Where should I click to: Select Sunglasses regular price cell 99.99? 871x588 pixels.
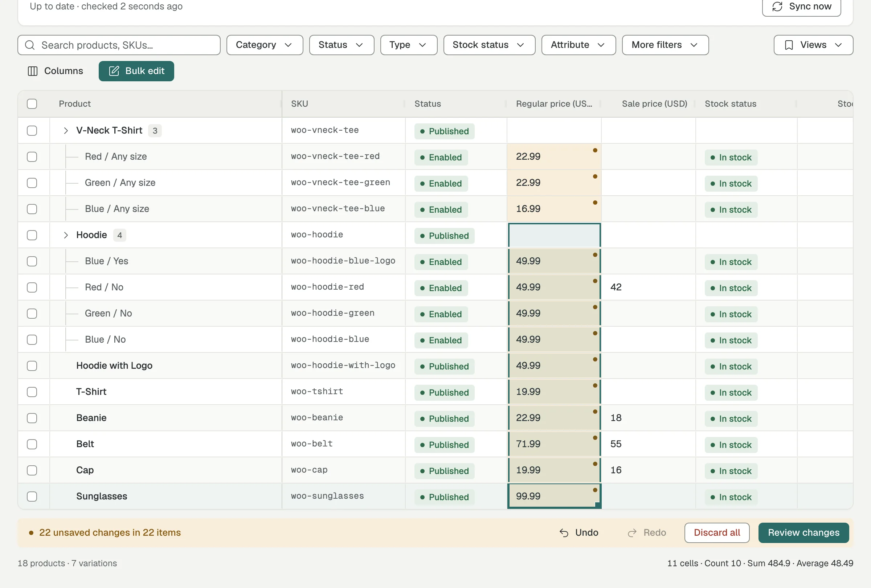(x=554, y=496)
